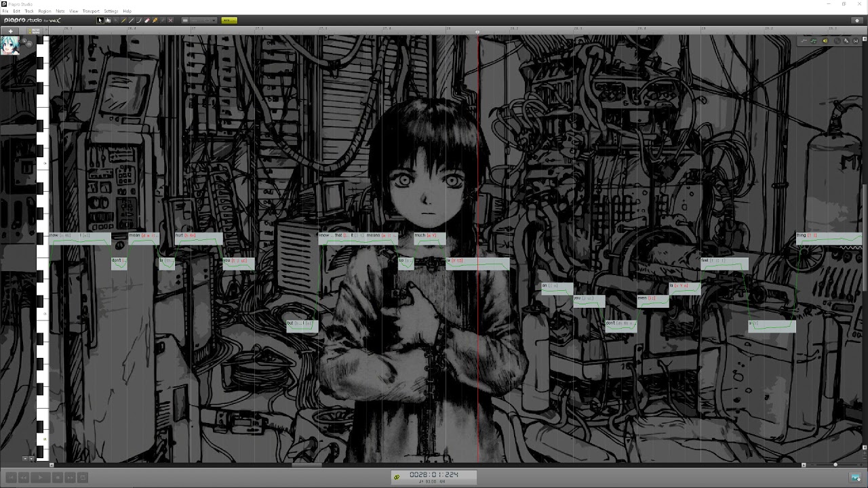Click the red X delete tool
This screenshot has height=488, width=868.
click(x=170, y=20)
